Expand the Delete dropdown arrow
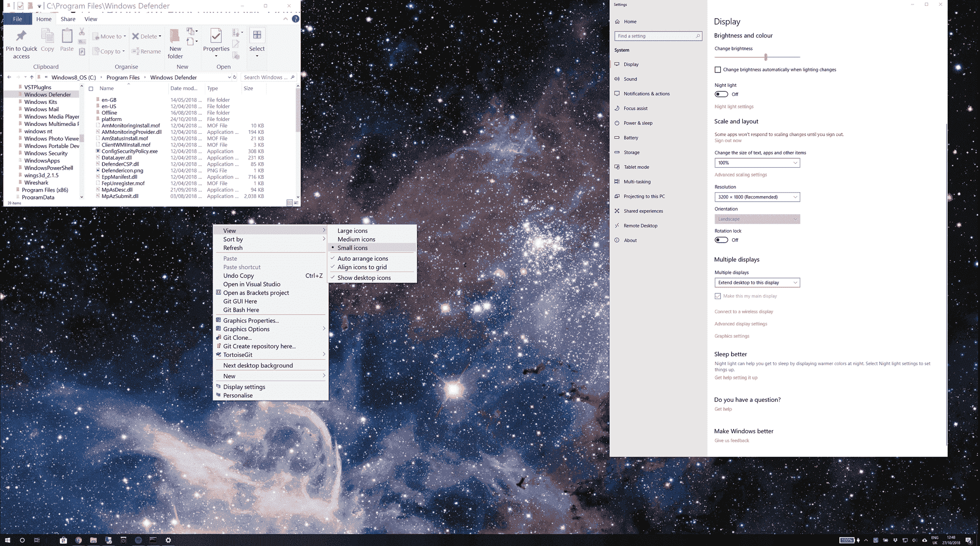The height and width of the screenshot is (546, 980). coord(160,36)
